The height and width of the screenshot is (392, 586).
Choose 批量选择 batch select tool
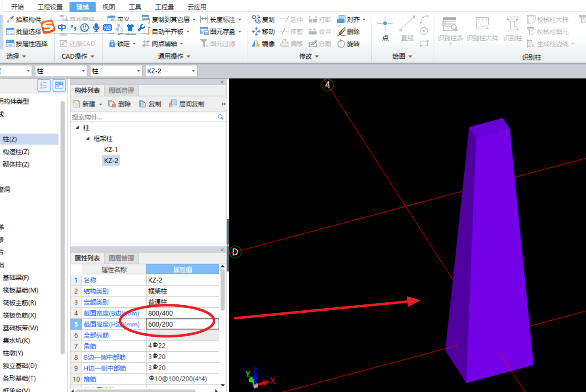pyautogui.click(x=24, y=31)
